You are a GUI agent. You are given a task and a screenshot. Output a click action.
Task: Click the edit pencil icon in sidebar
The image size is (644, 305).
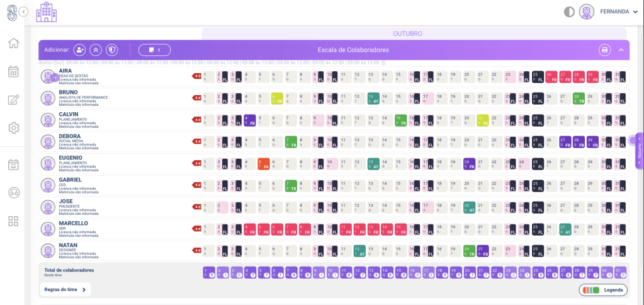pyautogui.click(x=13, y=100)
